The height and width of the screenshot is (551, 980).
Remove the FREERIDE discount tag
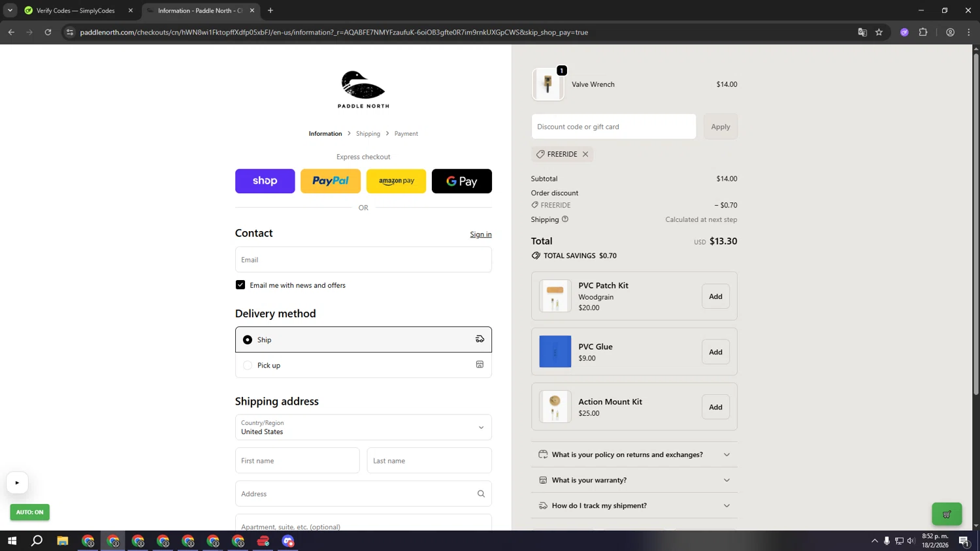pyautogui.click(x=585, y=155)
